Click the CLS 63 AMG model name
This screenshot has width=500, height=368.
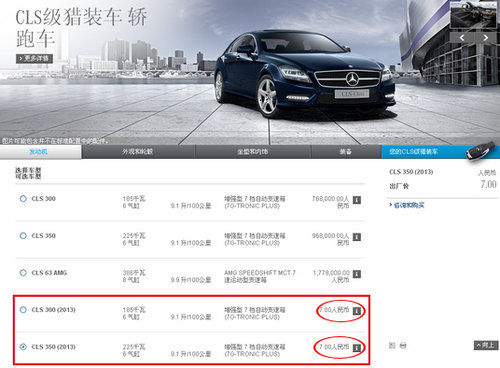(49, 273)
